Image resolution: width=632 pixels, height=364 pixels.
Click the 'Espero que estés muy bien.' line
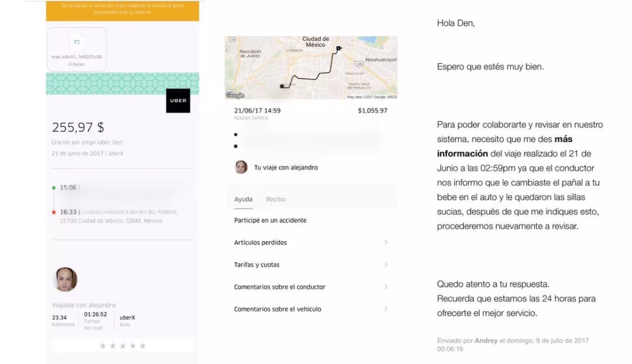point(490,67)
